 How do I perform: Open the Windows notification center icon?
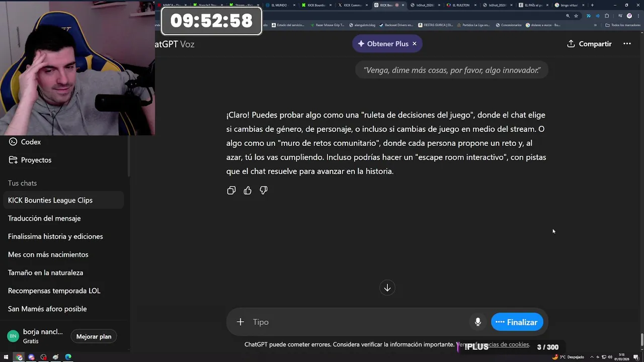637,357
